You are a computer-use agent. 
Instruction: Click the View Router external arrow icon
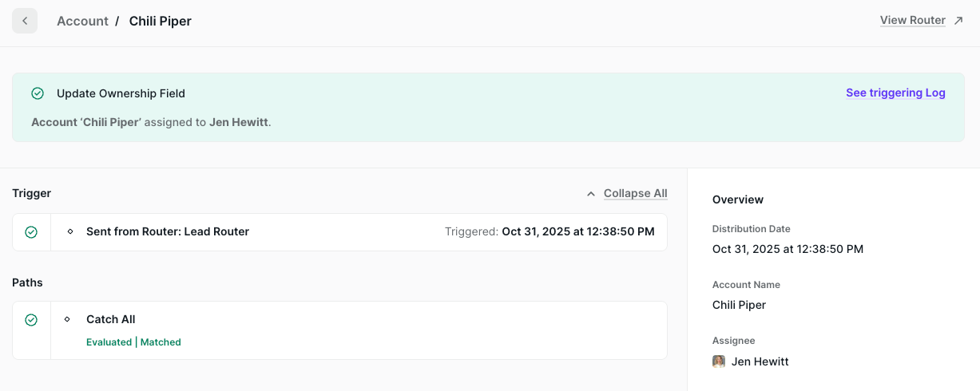958,21
